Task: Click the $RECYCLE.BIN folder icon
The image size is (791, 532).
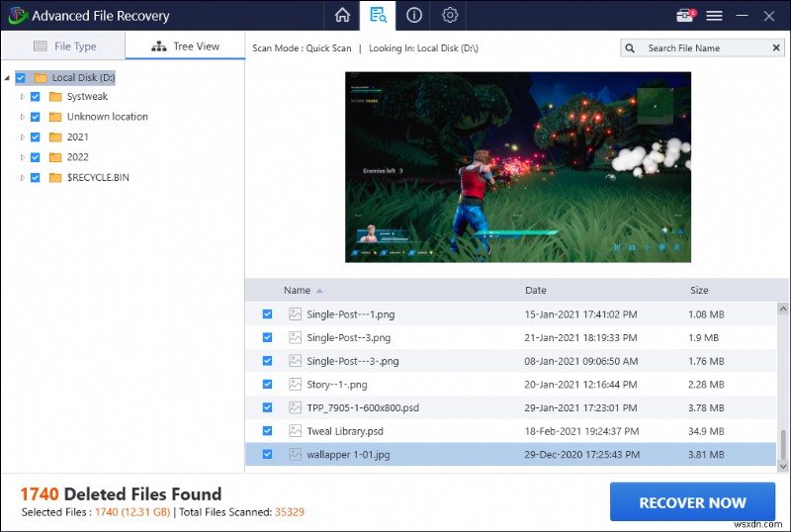Action: pos(55,177)
